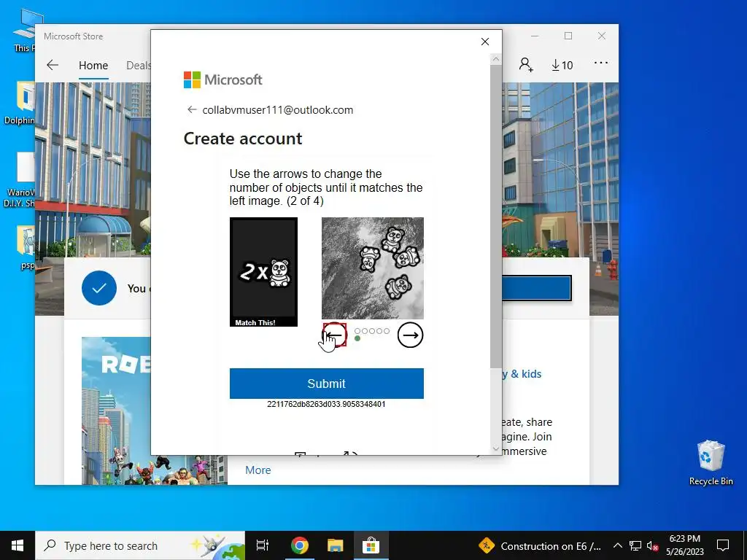747x560 pixels.
Task: Click the collabvmuser111@outlook.com email text
Action: point(278,110)
